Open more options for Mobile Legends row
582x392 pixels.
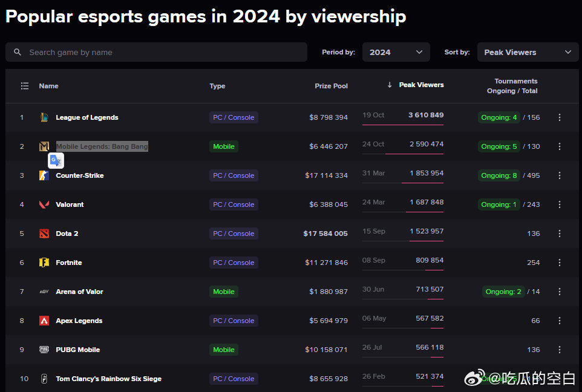coord(560,146)
